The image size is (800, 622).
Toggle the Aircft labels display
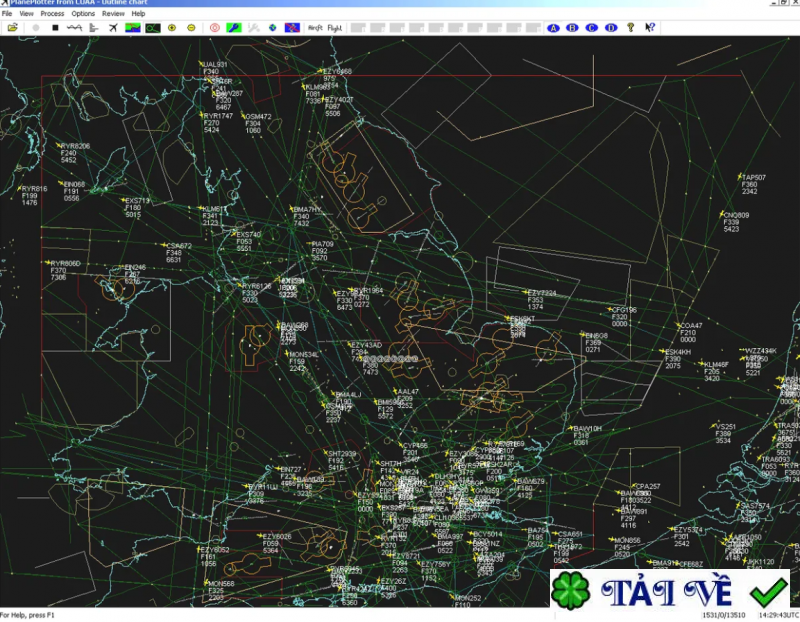tap(314, 29)
